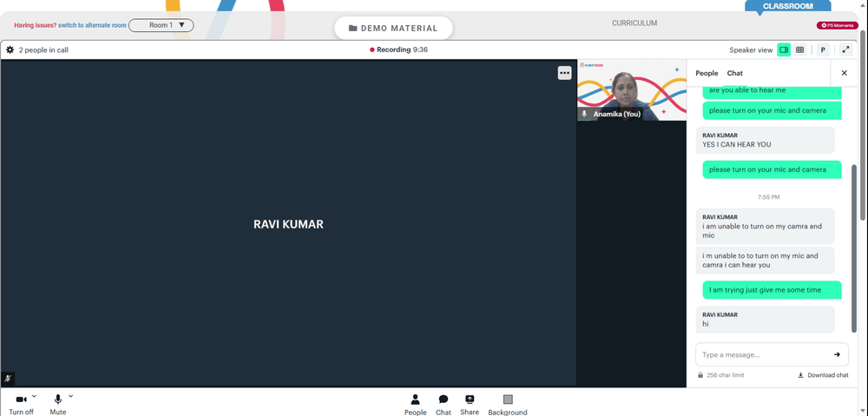Switch to People tab in side panel
Viewport: 868px width, 416px height.
click(x=707, y=73)
